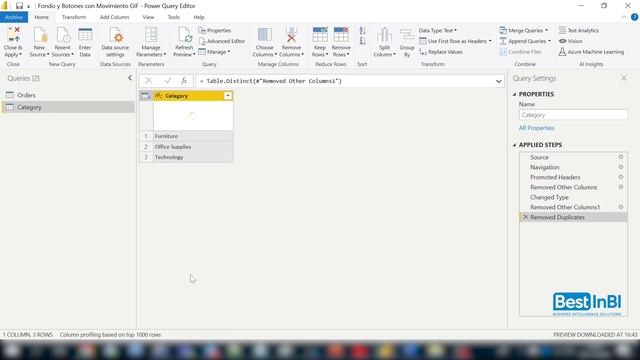Image resolution: width=640 pixels, height=360 pixels.
Task: Click the Refresh Preview icon
Action: point(184,35)
